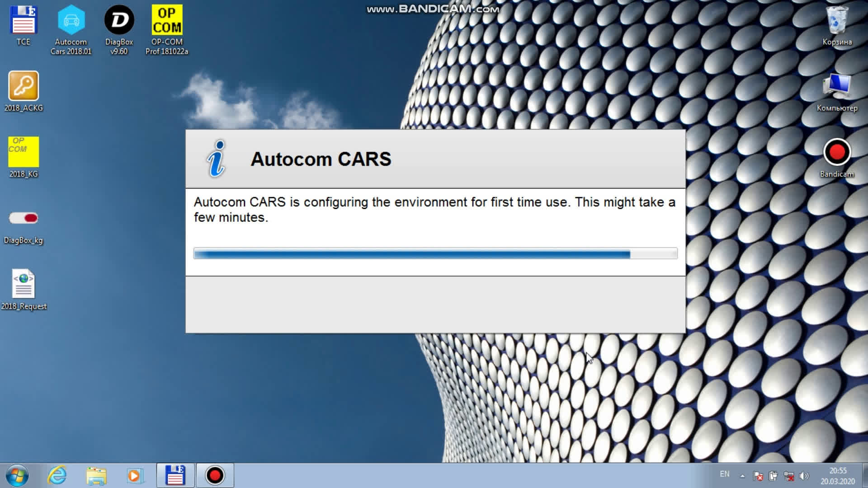
Task: Click the Autocom CARS info icon
Action: [216, 159]
